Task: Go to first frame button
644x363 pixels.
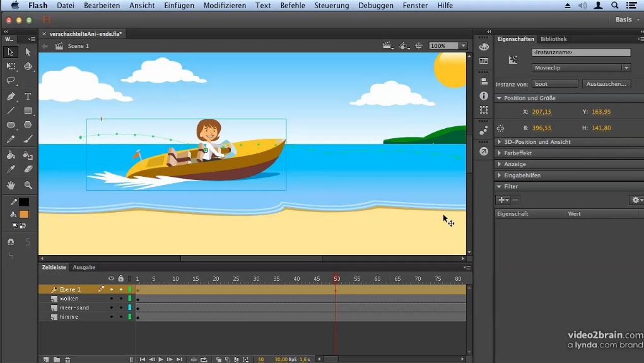Action: click(143, 359)
